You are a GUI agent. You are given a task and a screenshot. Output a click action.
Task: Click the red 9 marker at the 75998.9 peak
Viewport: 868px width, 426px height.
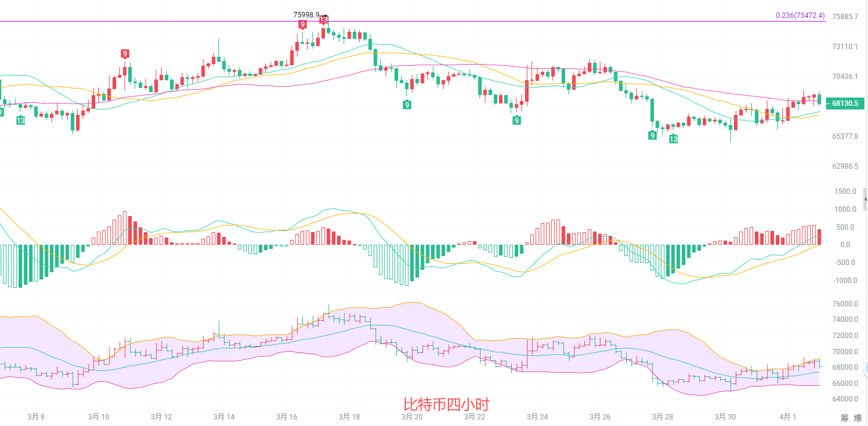(x=302, y=25)
